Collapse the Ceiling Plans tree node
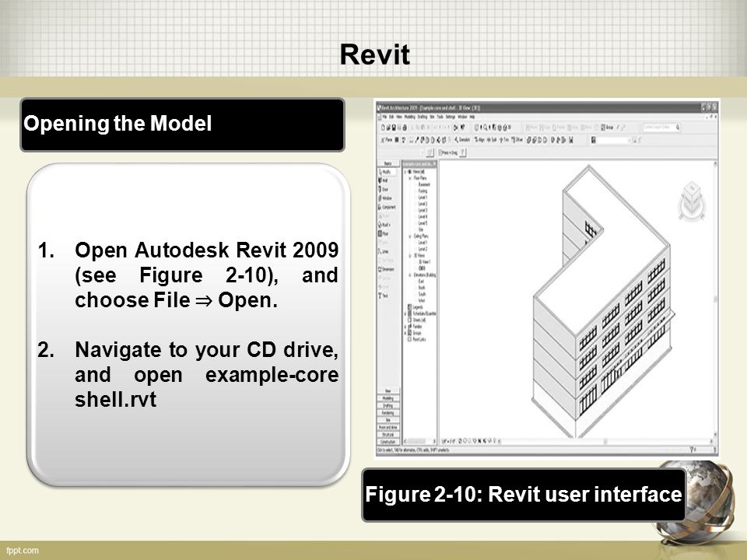The image size is (747, 560). pyautogui.click(x=410, y=236)
